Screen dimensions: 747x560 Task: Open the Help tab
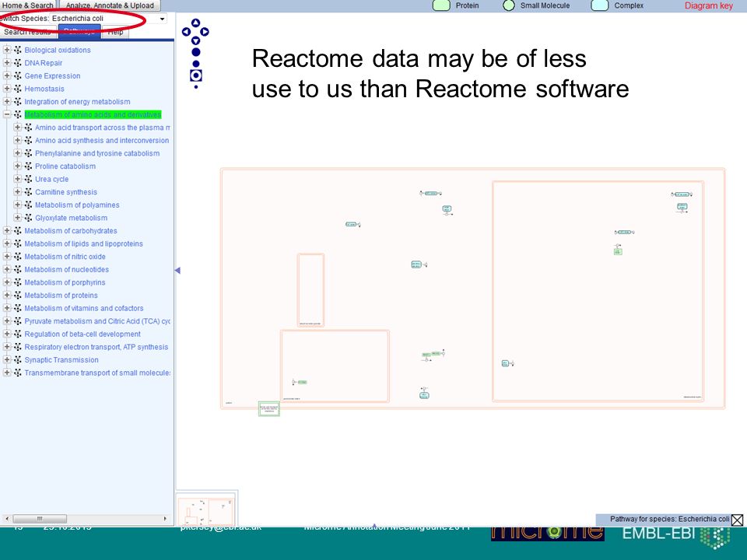click(x=115, y=33)
